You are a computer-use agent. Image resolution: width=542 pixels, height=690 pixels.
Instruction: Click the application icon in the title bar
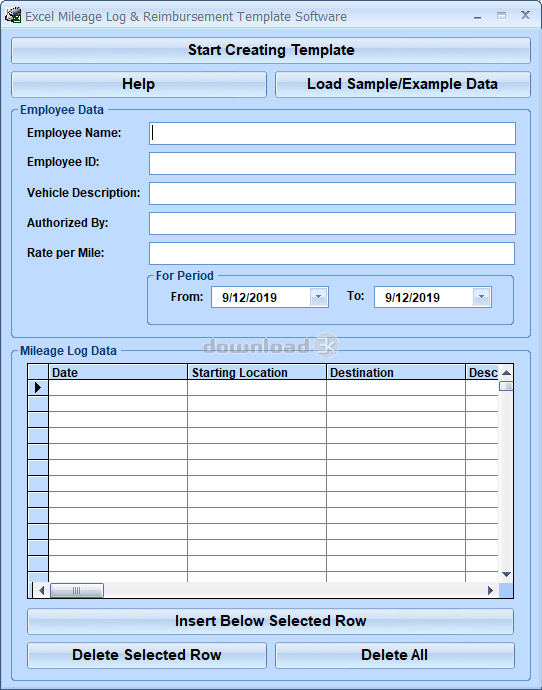pos(13,16)
